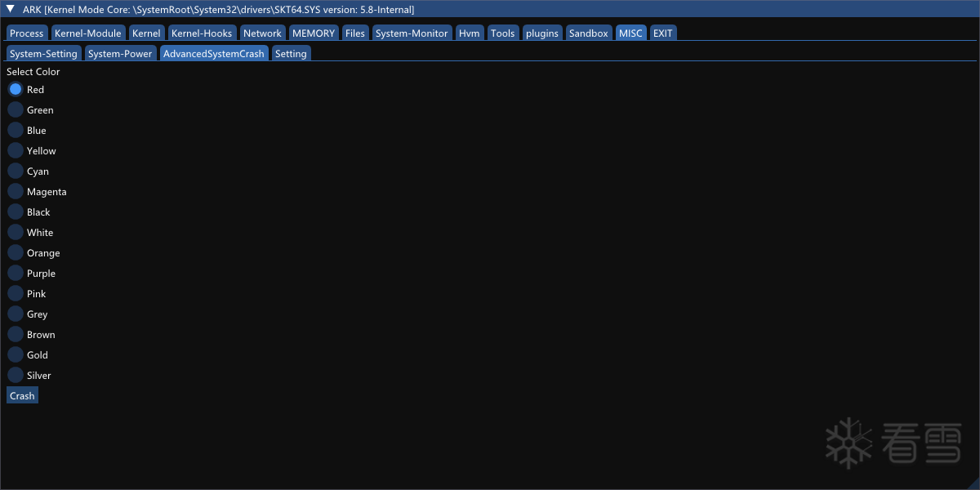Switch to the Tools tab
This screenshot has height=490, width=980.
503,33
